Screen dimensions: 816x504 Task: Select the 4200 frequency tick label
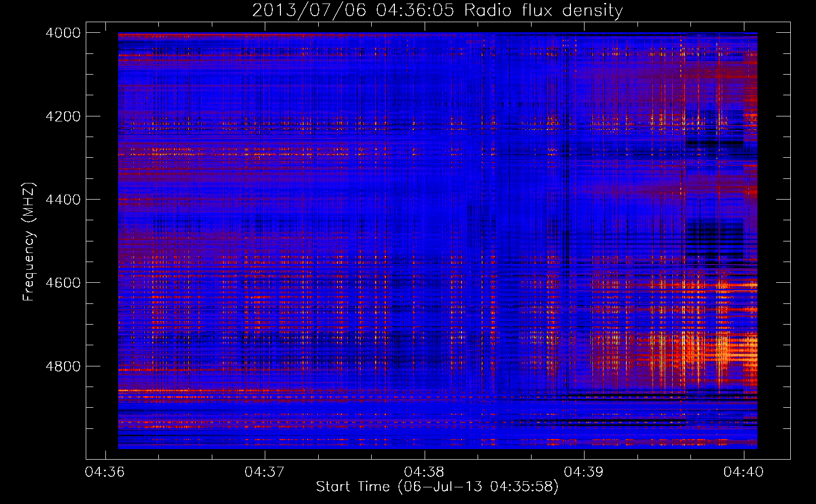63,116
